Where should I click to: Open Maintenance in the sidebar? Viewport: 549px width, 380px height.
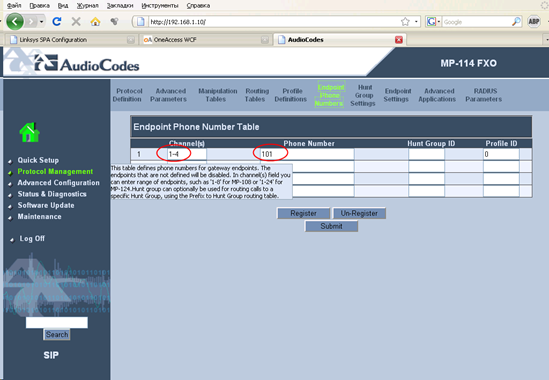(39, 216)
